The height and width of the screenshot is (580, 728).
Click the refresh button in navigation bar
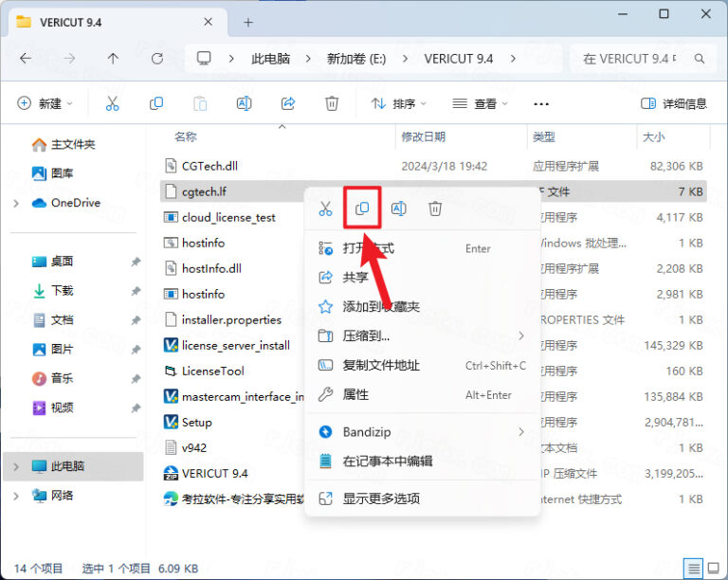click(157, 59)
